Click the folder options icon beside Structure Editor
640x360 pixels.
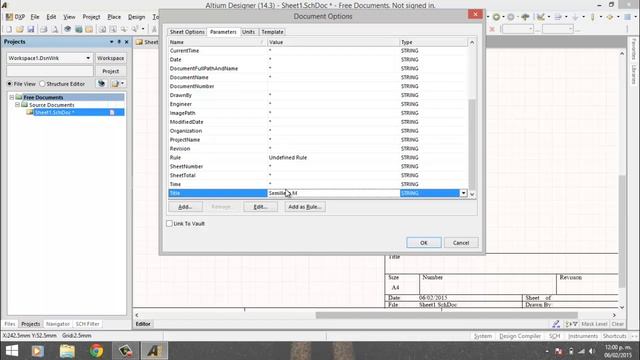point(115,84)
